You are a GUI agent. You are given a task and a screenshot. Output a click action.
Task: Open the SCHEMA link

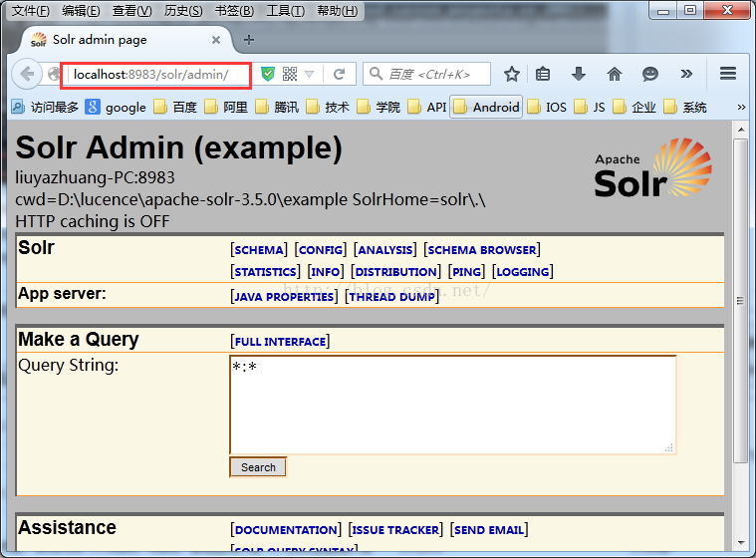(x=259, y=250)
